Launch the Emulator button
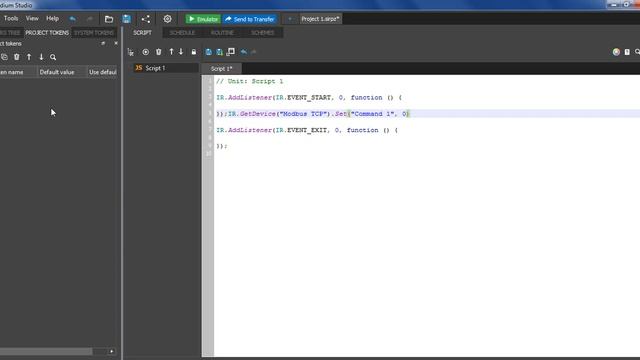Image resolution: width=640 pixels, height=360 pixels. (203, 19)
